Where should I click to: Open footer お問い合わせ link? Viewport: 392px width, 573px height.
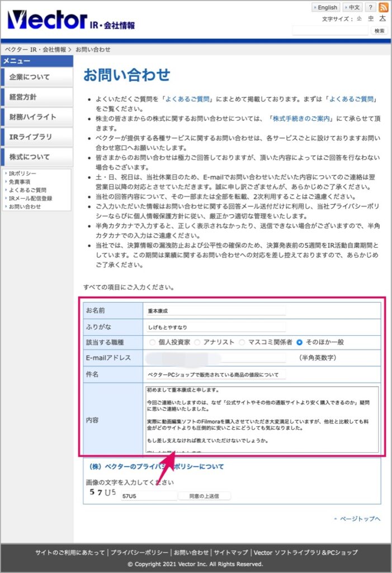point(191,552)
